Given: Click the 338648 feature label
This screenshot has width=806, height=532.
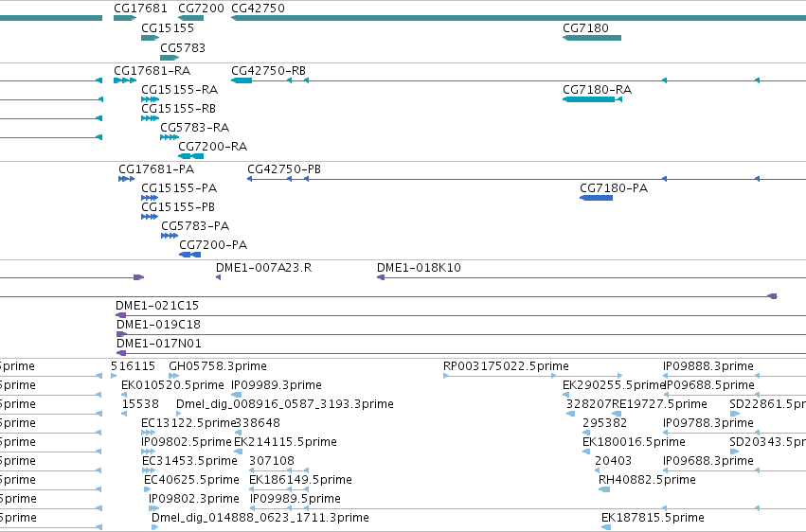Looking at the screenshot, I should pyautogui.click(x=258, y=424).
